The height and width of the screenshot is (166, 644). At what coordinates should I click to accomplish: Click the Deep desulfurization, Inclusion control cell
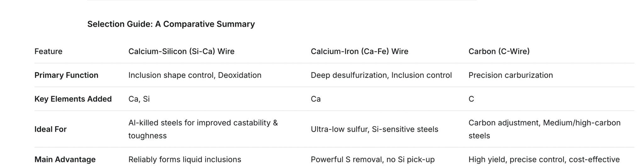381,75
